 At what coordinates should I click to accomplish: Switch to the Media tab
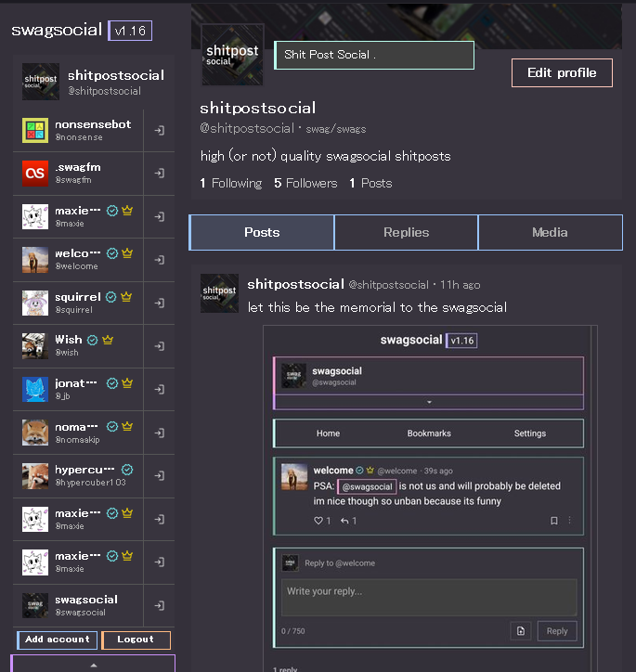550,232
